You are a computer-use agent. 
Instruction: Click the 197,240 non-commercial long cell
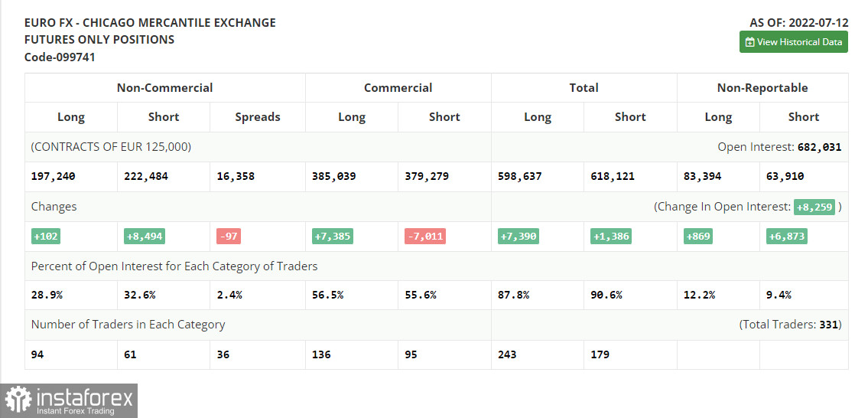tap(54, 177)
